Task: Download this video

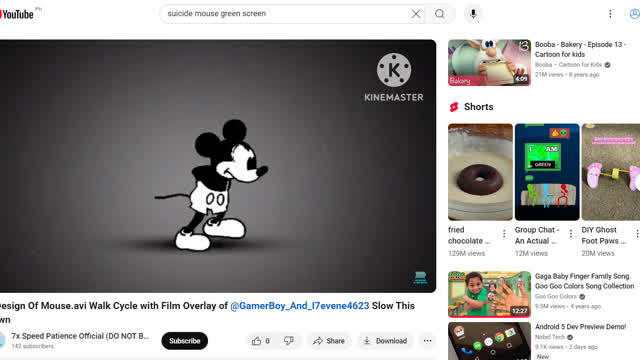Action: 385,341
